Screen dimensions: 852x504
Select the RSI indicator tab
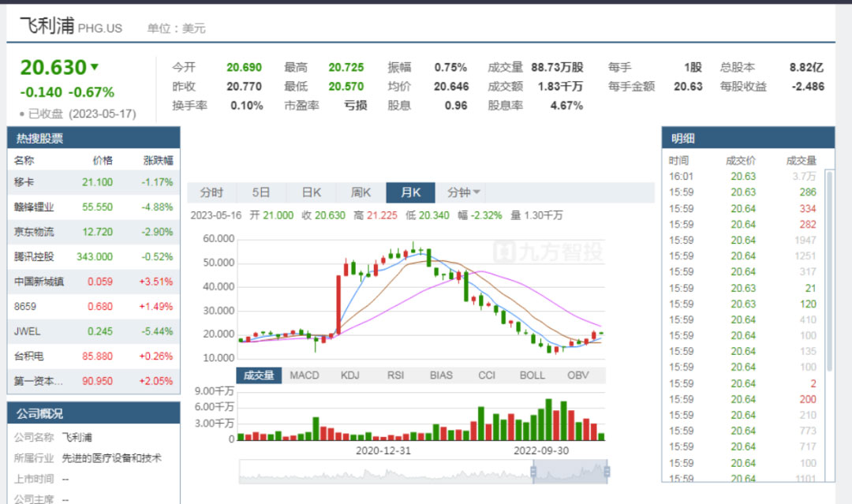pos(395,375)
